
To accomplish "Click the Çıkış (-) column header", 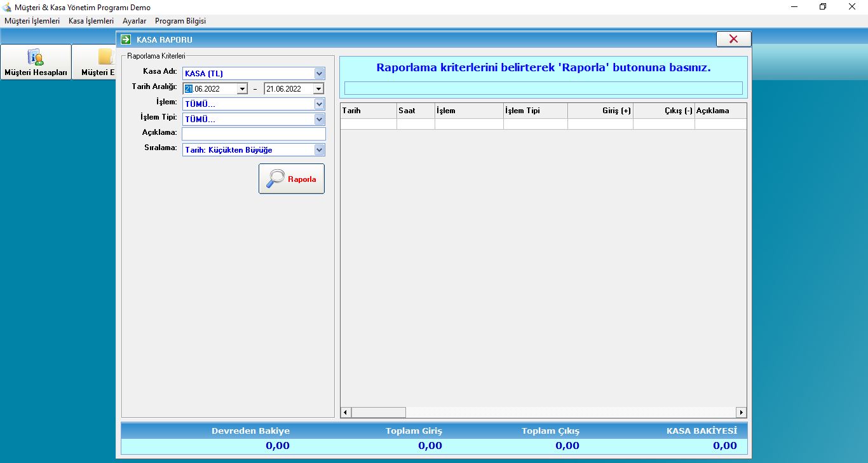I will tap(664, 111).
